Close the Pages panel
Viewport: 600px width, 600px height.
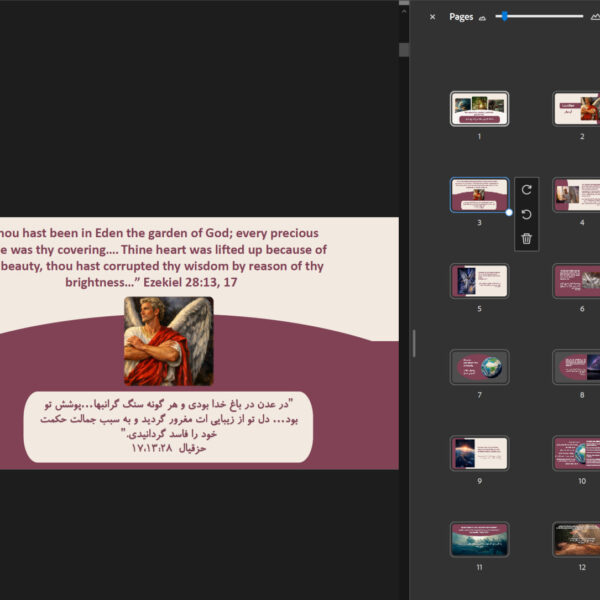click(x=432, y=17)
